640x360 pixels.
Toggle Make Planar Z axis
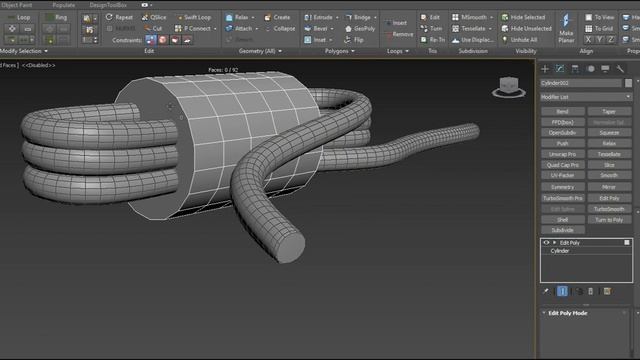[611, 40]
